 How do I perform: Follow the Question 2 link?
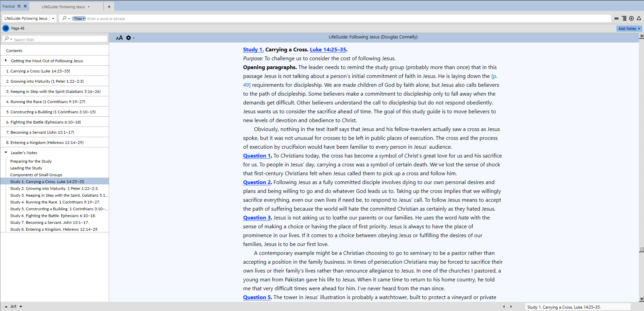[x=257, y=182]
